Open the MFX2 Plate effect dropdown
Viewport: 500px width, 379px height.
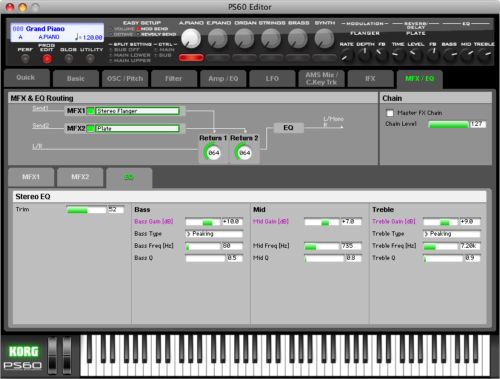[137, 128]
